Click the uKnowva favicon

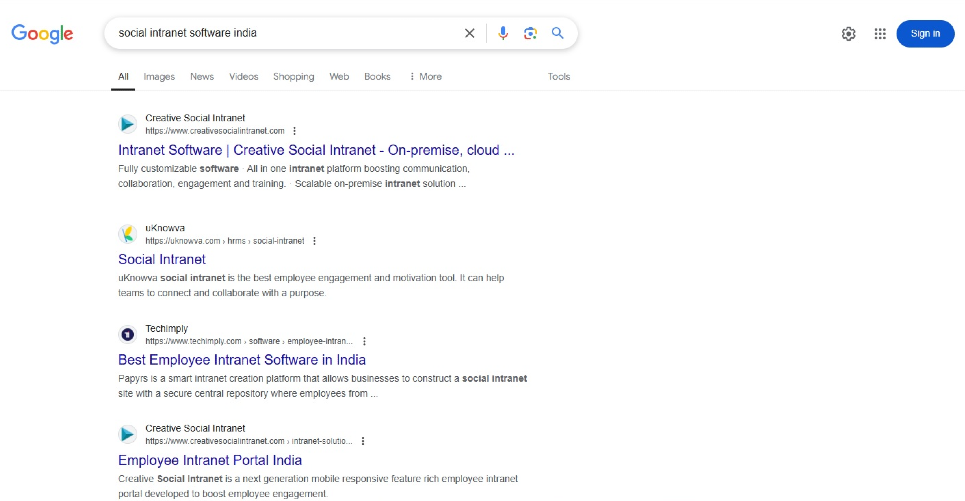click(x=127, y=234)
